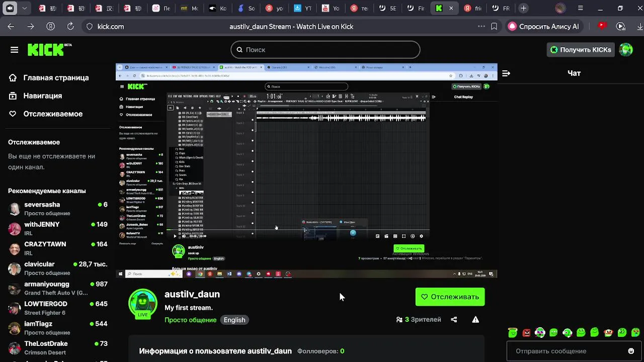Open austilv_daun channel name link
Image resolution: width=644 pixels, height=362 pixels.
click(192, 294)
